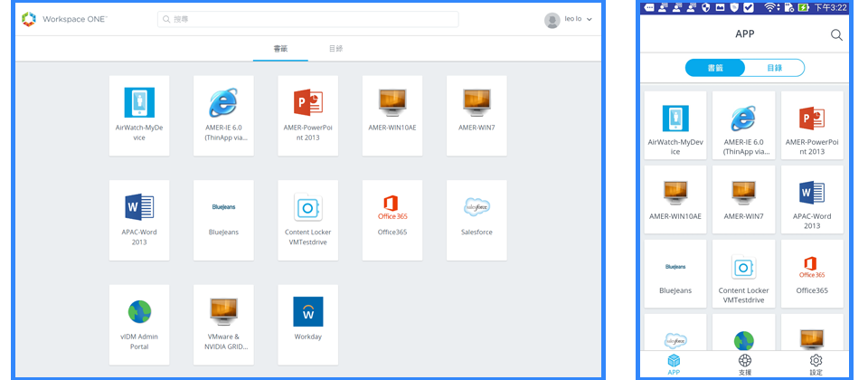Open the 支援 tab in bottom navigation
This screenshot has height=380, width=868.
coord(745,365)
